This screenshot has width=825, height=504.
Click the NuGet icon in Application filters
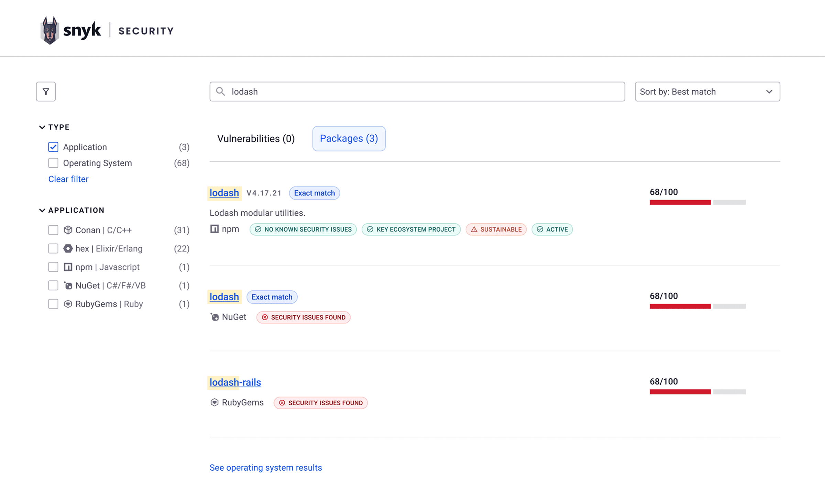pos(68,285)
